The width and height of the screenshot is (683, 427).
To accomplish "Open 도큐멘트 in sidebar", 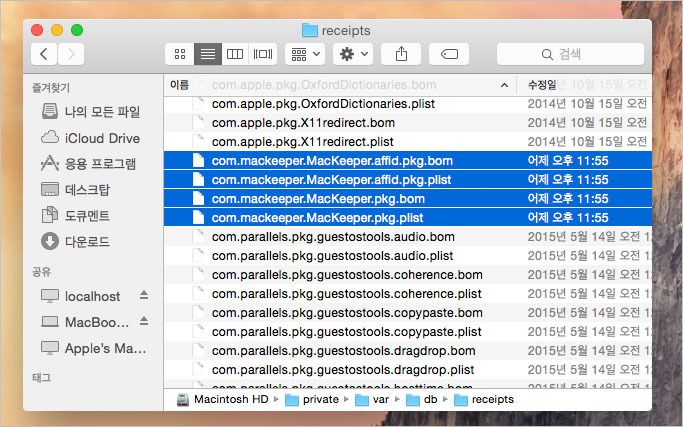I will [x=76, y=216].
